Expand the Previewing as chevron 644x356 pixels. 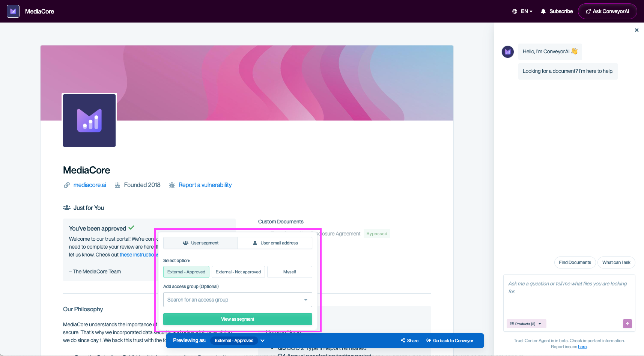coord(262,341)
